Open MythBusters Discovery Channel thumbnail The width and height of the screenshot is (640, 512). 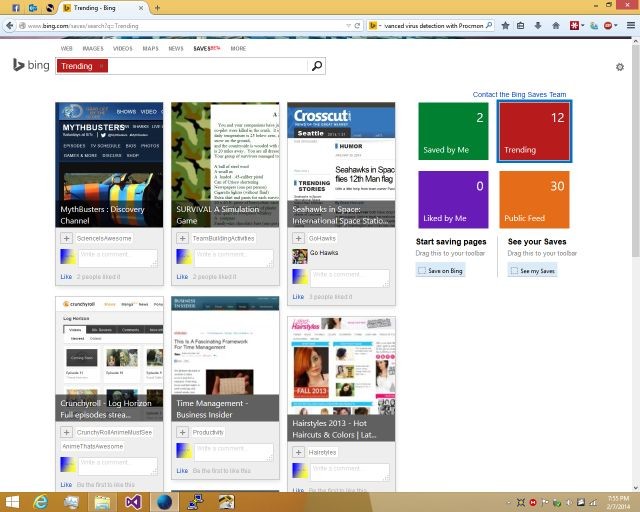(109, 165)
